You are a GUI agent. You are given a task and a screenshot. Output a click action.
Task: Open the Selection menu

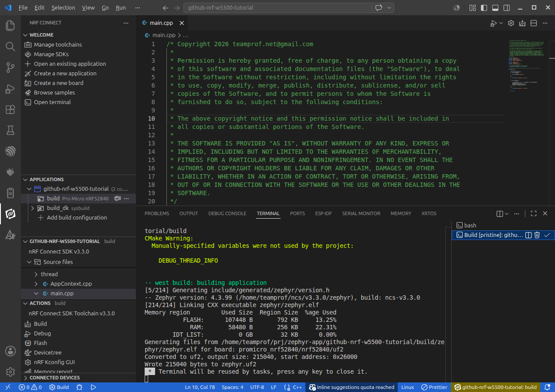63,8
